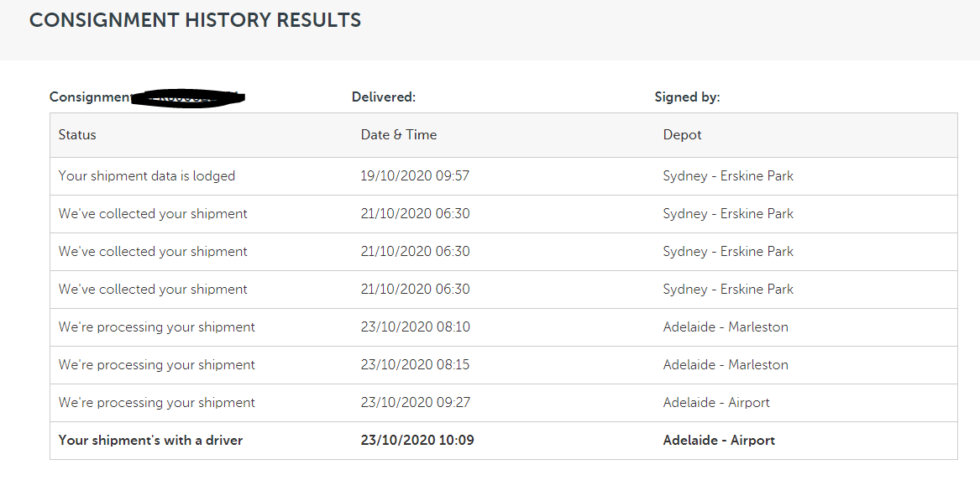Screen dimensions: 980x491
Task: Click the Date & Time column header
Action: [399, 134]
